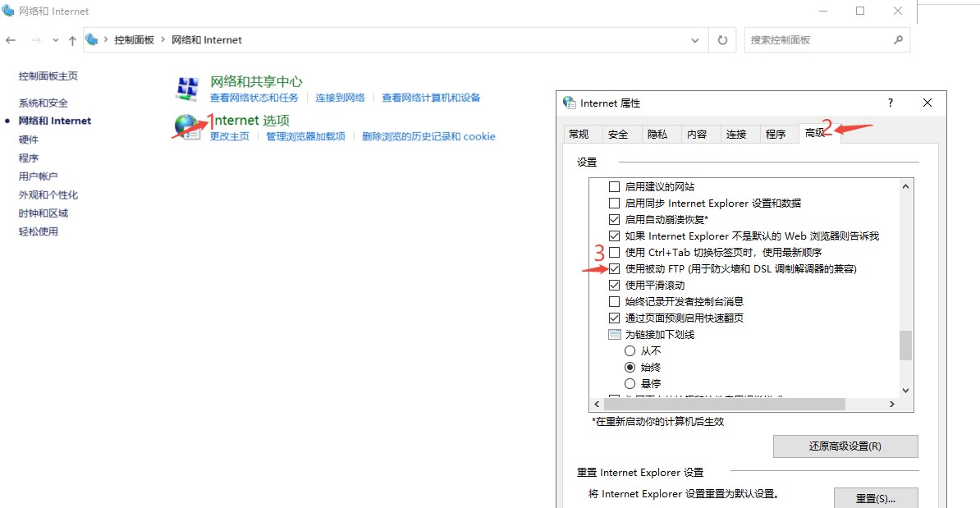Viewport: 980px width, 508px height.
Task: Toggle 启用同步 Internet Explorer 设置和数据 checkbox
Action: click(x=615, y=203)
